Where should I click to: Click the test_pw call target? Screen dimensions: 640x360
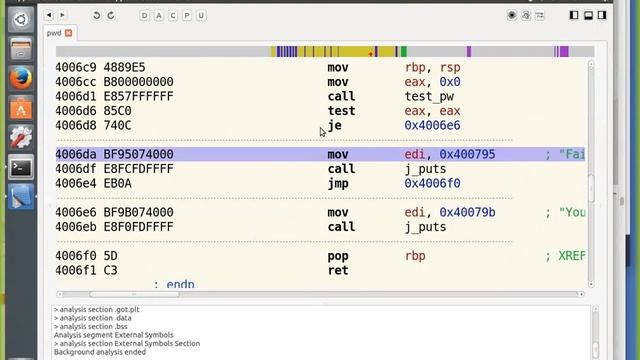(429, 96)
